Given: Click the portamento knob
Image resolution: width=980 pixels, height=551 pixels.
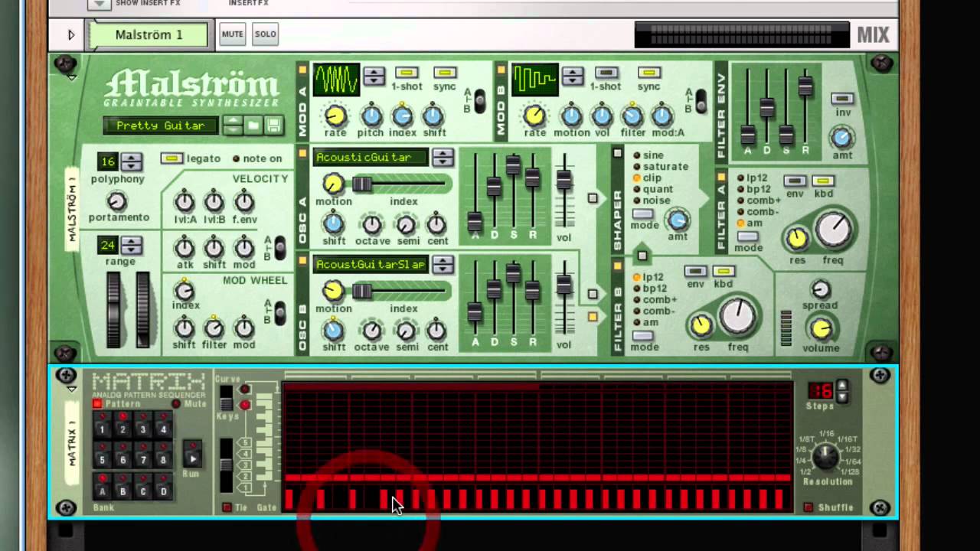Looking at the screenshot, I should point(116,201).
